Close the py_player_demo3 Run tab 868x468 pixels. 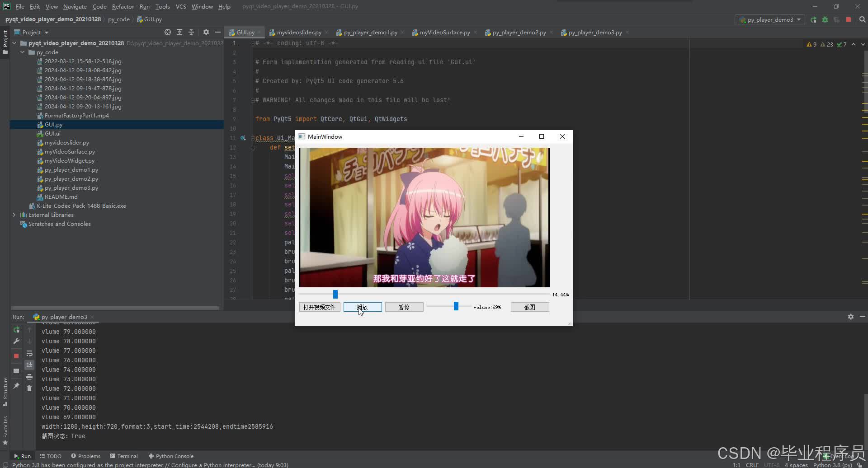coord(92,317)
